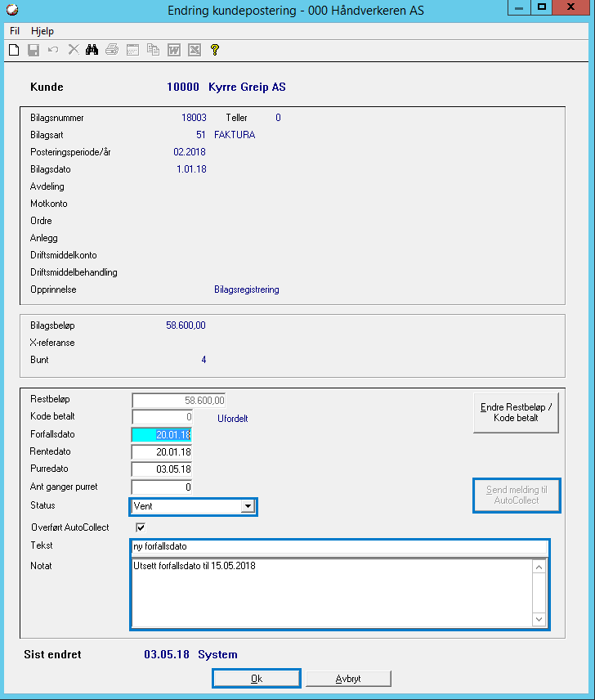This screenshot has width=595, height=700.
Task: Click the Excel export toolbar icon
Action: (x=195, y=50)
